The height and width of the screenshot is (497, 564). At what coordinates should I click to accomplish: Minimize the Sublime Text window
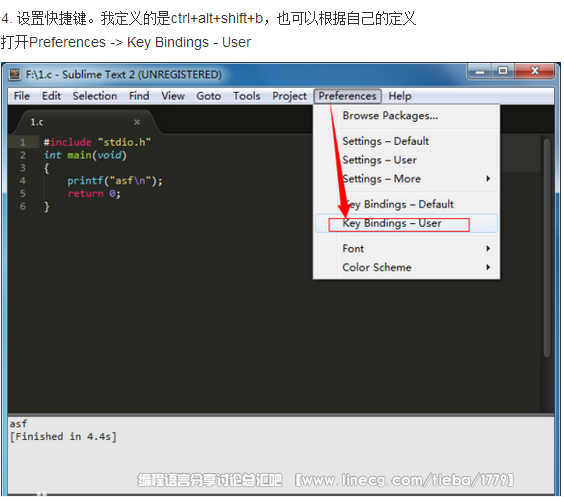click(479, 71)
